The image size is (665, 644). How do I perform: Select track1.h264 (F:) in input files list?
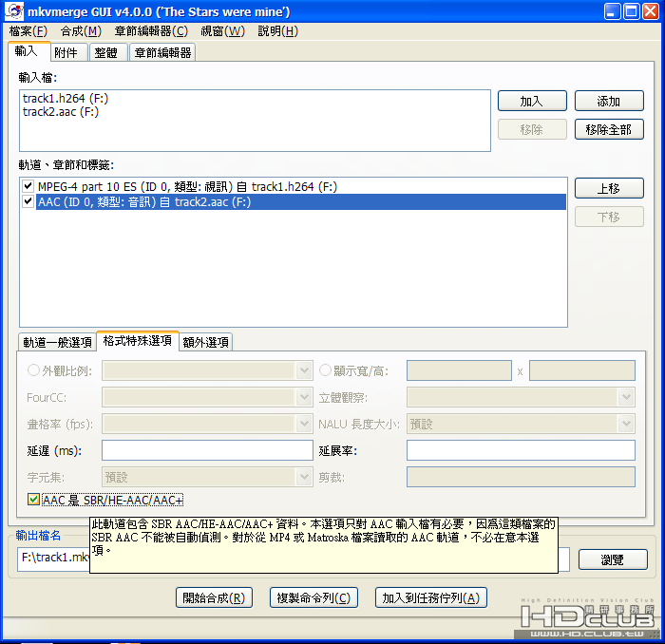(66, 99)
